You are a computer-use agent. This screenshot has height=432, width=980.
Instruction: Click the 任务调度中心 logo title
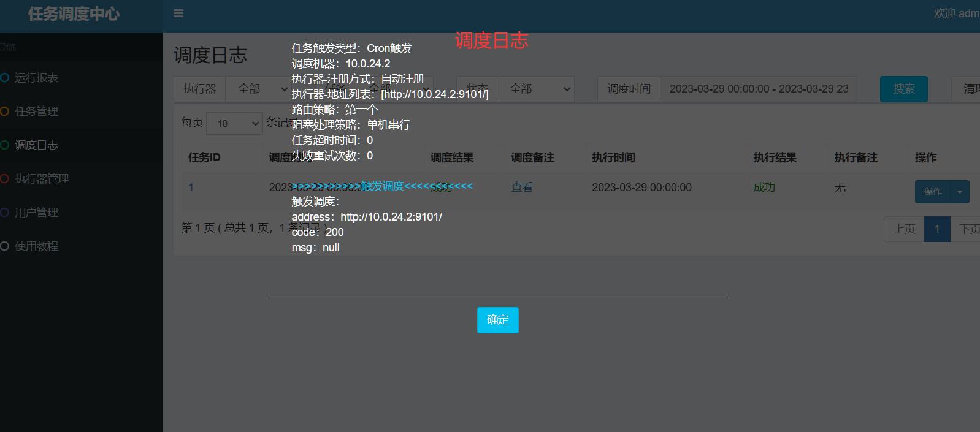pos(74,14)
